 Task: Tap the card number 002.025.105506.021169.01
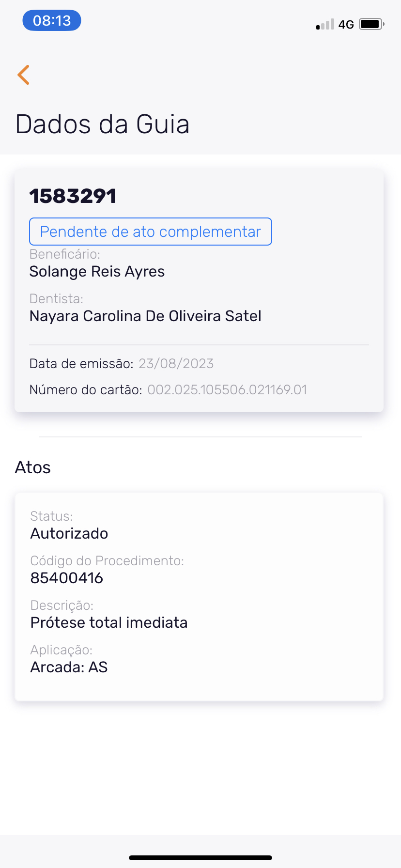227,390
